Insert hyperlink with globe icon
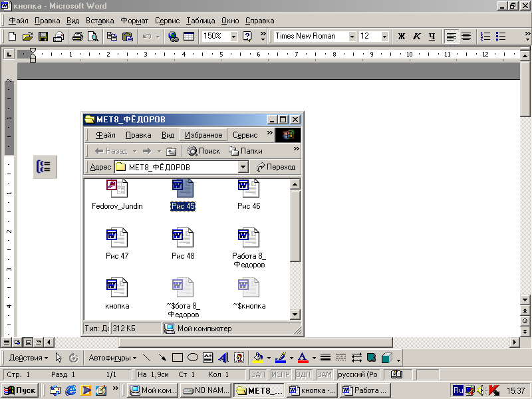The image size is (532, 399). click(174, 37)
